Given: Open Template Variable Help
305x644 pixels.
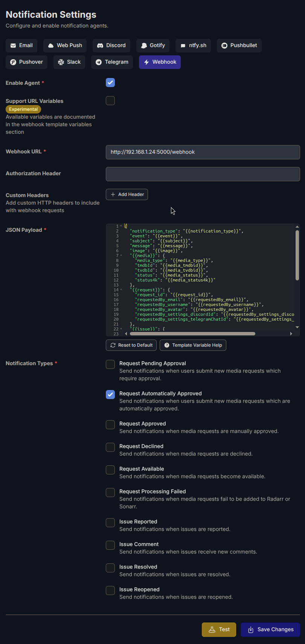Looking at the screenshot, I should point(193,345).
